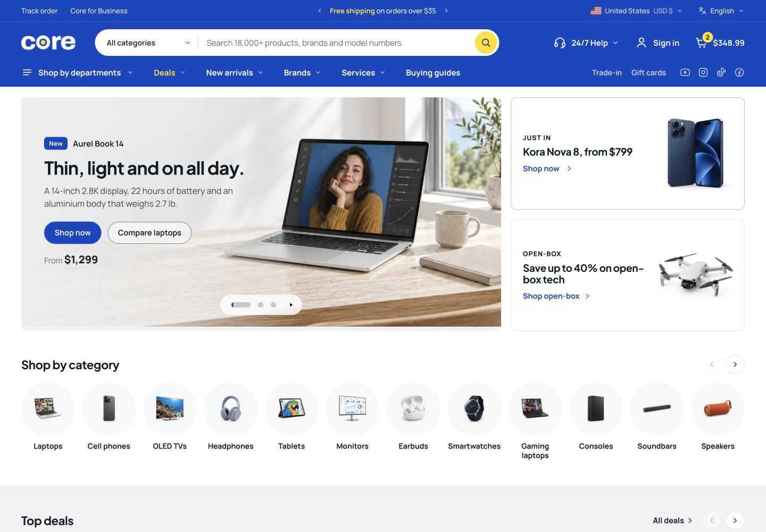Expand the All categories dropdown
The width and height of the screenshot is (766, 532).
click(148, 43)
